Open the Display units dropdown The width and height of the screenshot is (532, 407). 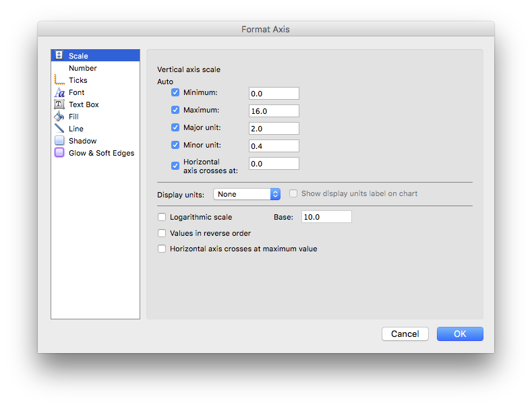tap(247, 194)
